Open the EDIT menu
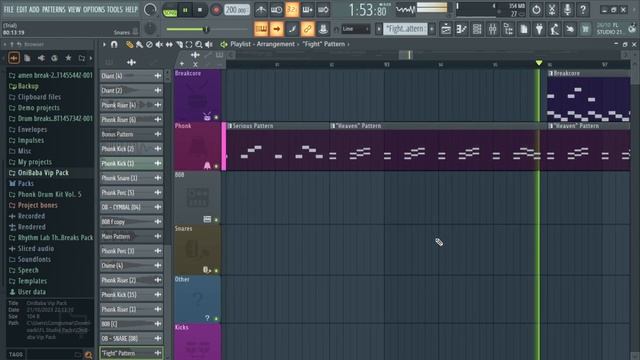Image resolution: width=640 pixels, height=360 pixels. (x=22, y=9)
